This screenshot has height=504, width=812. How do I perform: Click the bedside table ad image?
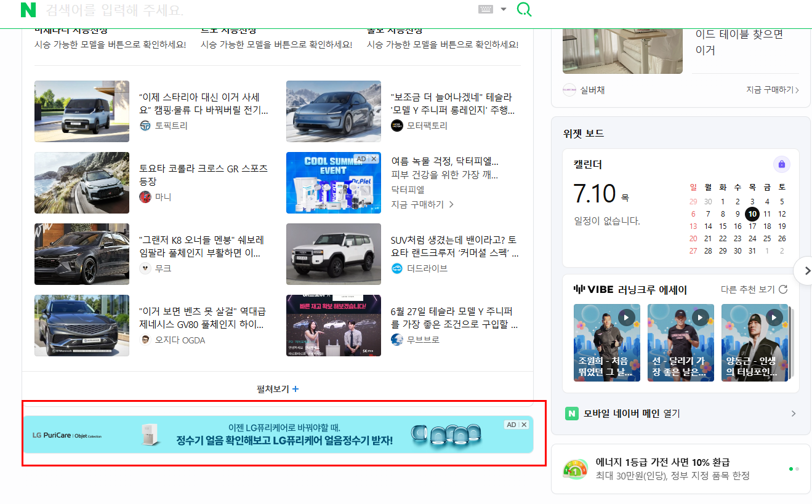(x=622, y=52)
